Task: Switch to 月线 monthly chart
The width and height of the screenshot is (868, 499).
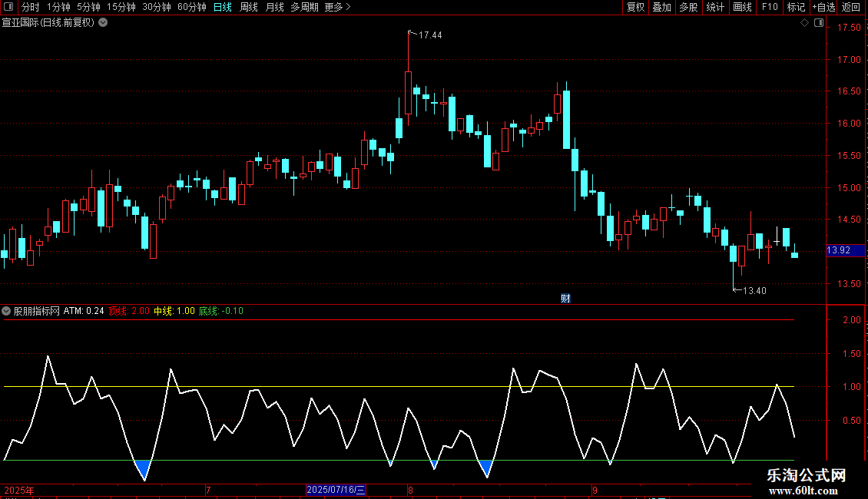Action: [274, 7]
